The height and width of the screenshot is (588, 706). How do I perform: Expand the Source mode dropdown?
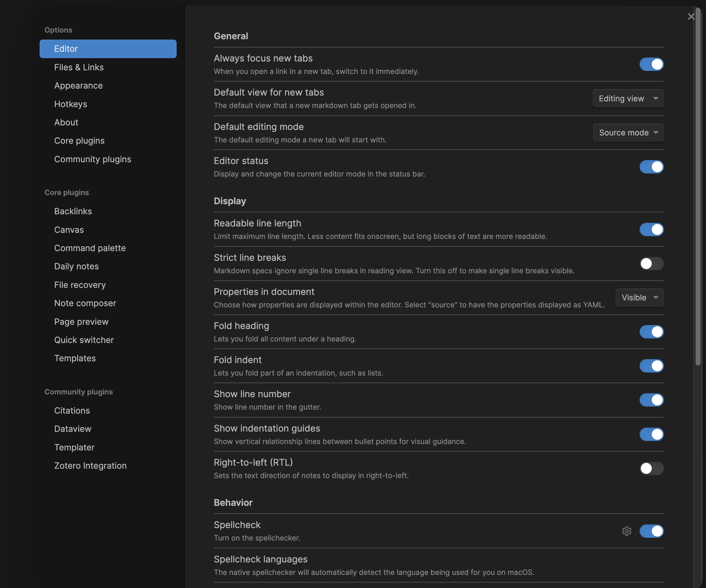pos(628,133)
